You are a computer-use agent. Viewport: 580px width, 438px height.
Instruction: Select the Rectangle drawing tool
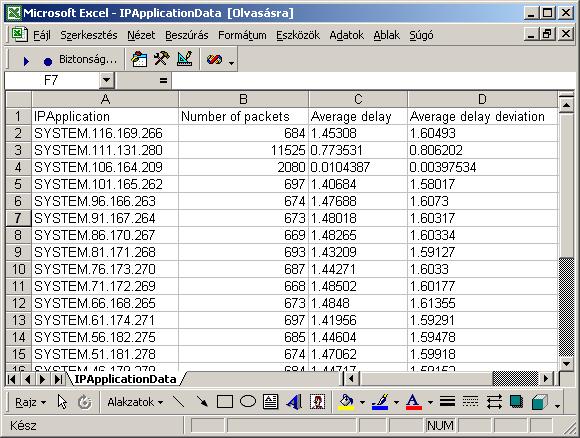pos(225,402)
